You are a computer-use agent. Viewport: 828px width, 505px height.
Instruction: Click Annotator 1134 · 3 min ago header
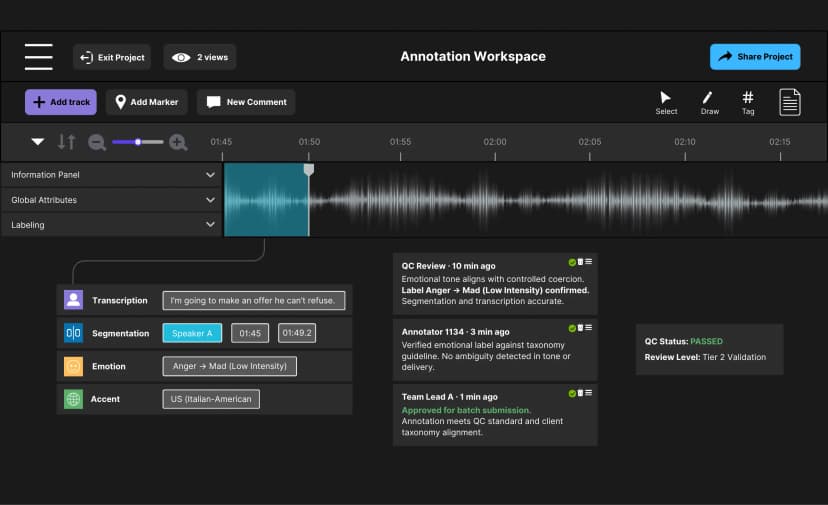455,332
